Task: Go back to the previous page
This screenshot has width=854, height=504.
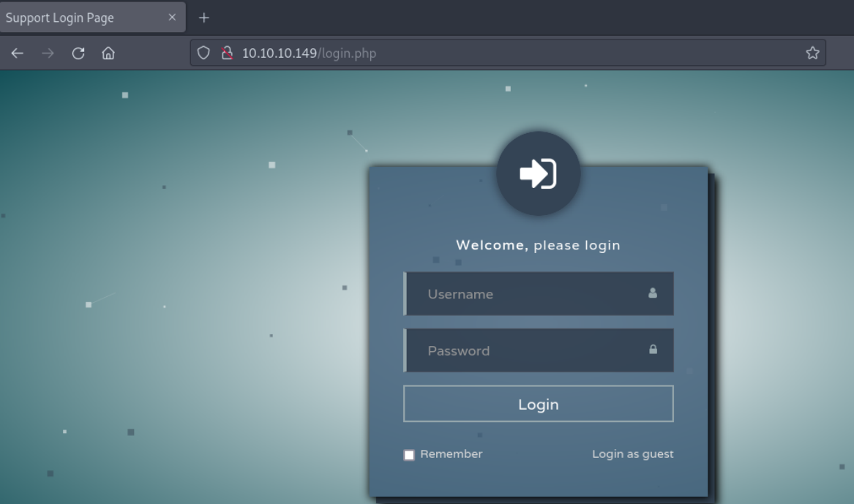Action: pos(17,53)
